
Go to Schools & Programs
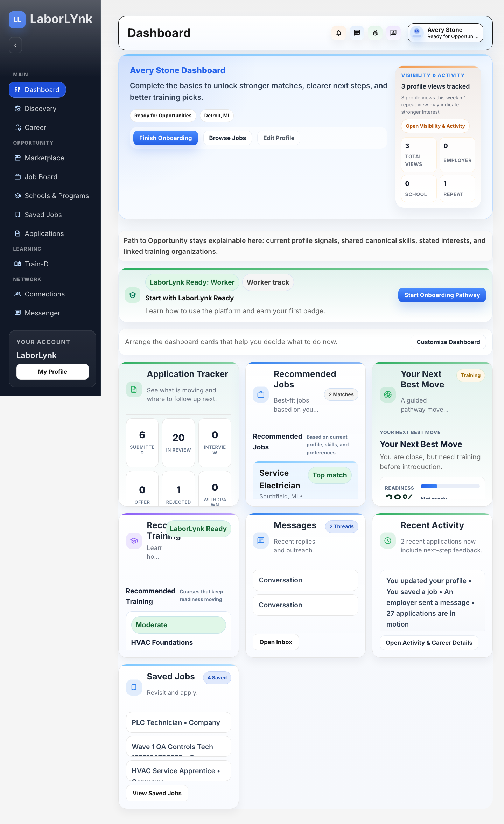52,196
